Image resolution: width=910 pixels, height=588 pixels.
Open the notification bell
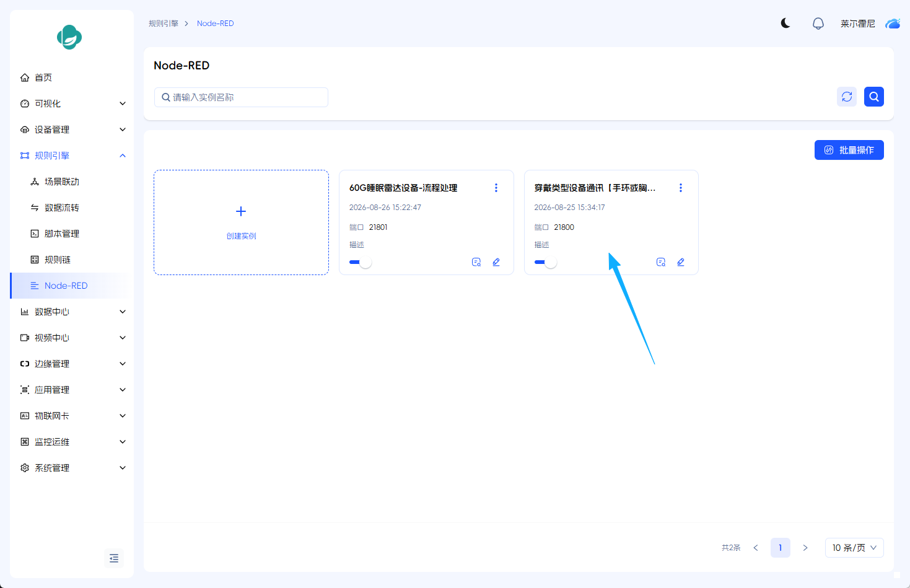coord(818,24)
